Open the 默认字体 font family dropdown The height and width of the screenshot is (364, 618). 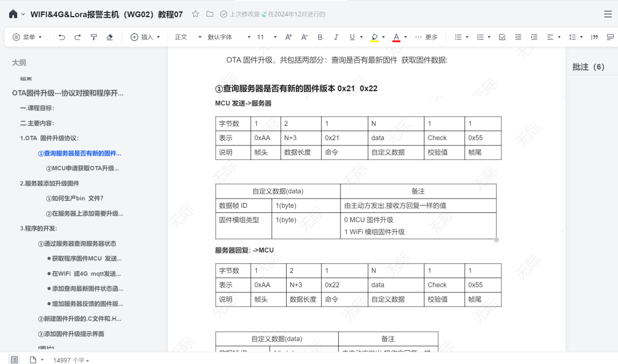229,37
